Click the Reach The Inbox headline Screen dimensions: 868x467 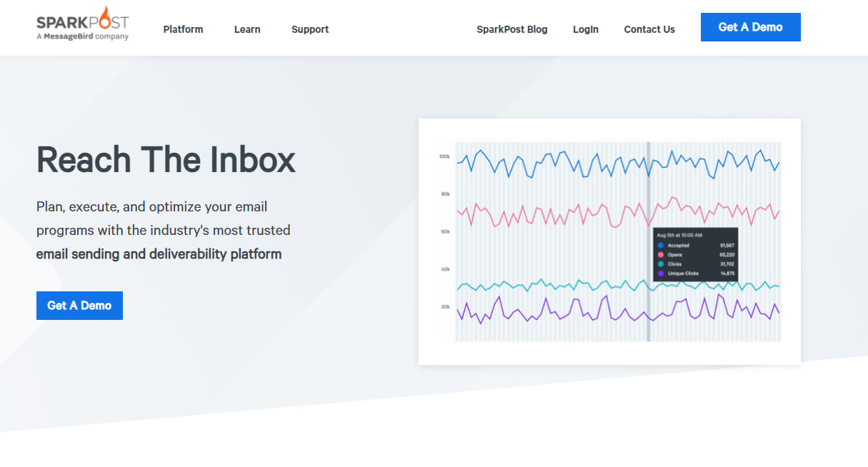166,159
